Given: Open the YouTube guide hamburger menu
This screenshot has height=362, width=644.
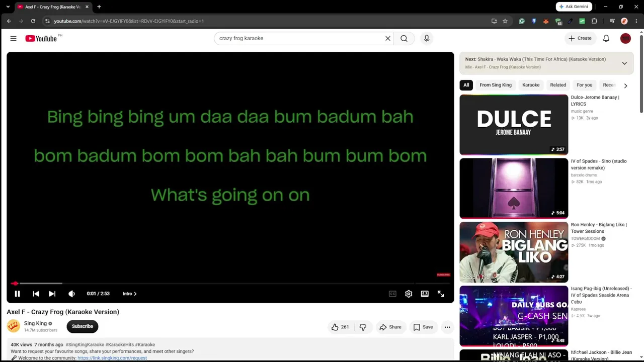Looking at the screenshot, I should pos(13,38).
